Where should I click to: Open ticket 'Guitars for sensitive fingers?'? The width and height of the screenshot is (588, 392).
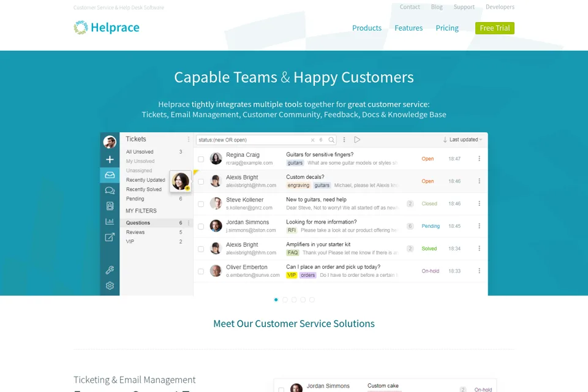pos(320,154)
